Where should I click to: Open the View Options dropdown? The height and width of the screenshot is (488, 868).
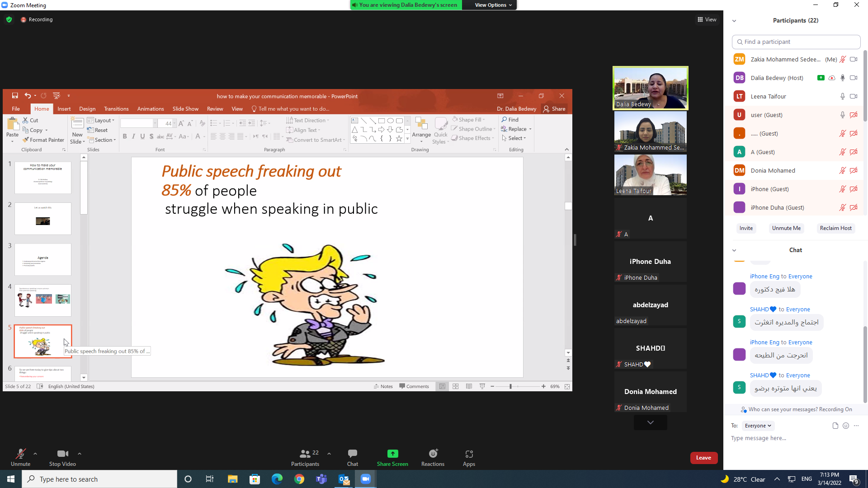493,5
